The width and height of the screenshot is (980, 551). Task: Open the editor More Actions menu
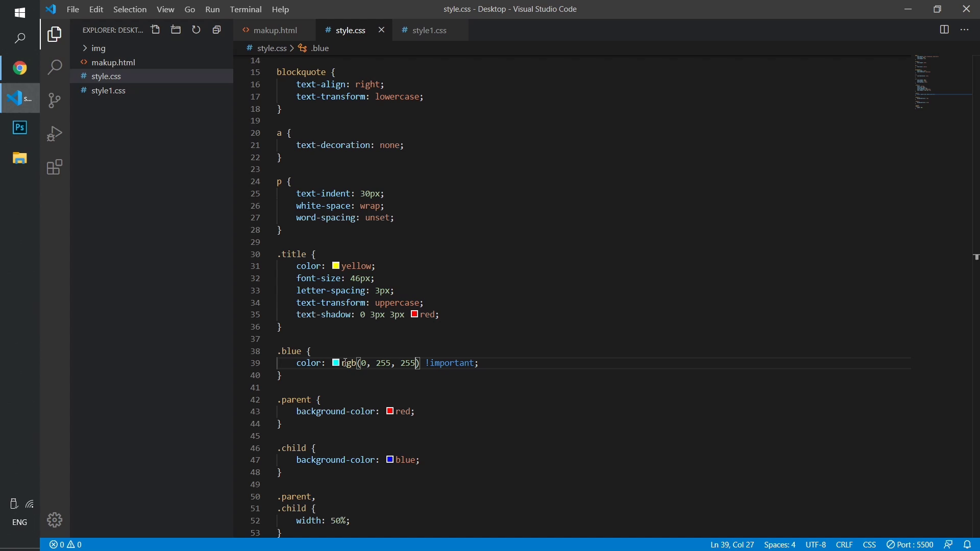(x=965, y=30)
